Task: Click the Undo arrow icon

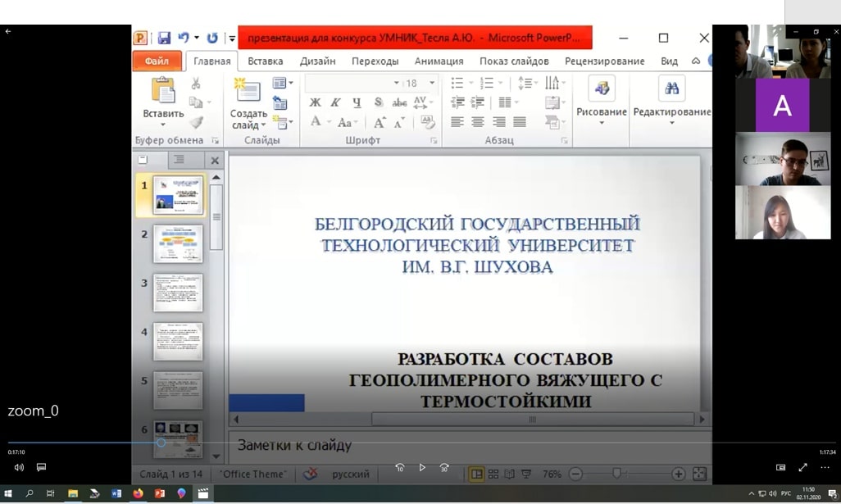Action: (x=184, y=38)
